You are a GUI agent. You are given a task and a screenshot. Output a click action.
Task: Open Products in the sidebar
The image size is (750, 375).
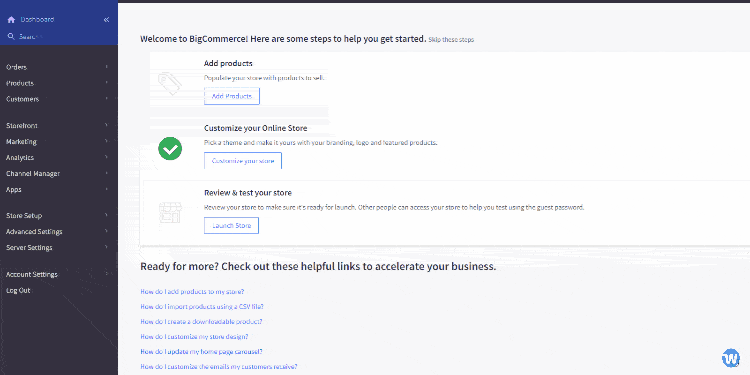click(20, 83)
